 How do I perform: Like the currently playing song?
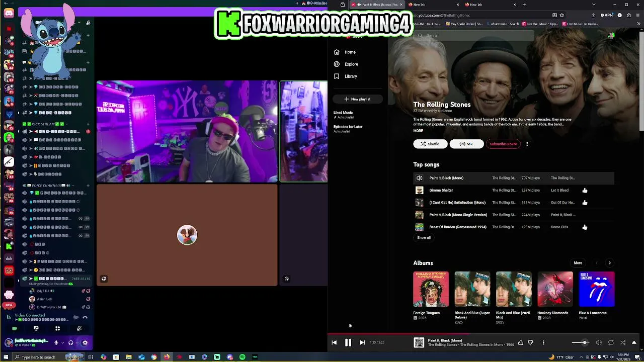coord(521,343)
